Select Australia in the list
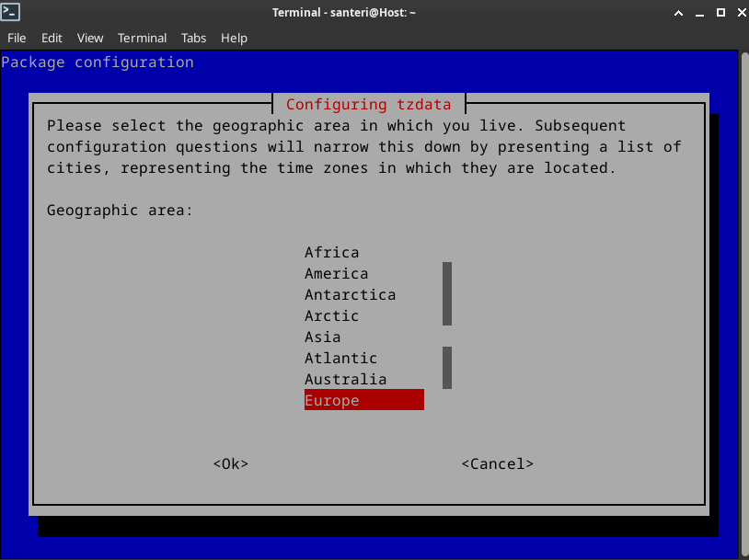Viewport: 749px width, 560px height. 345,380
